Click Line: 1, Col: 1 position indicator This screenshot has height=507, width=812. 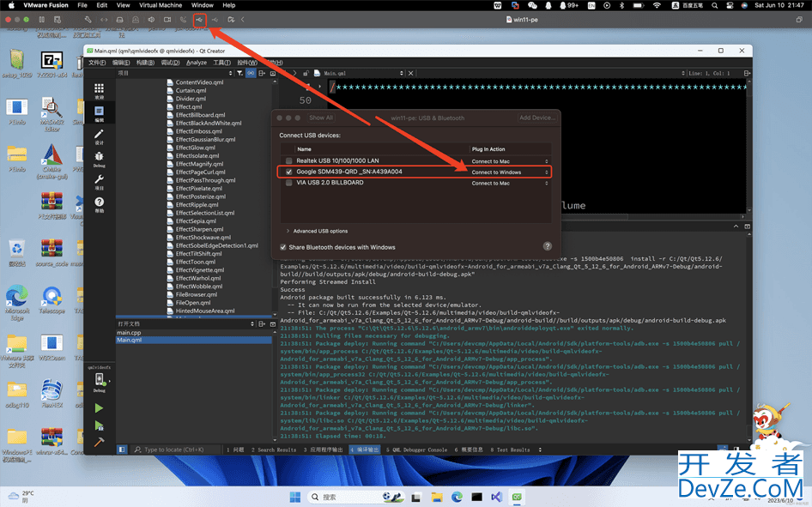(x=710, y=73)
